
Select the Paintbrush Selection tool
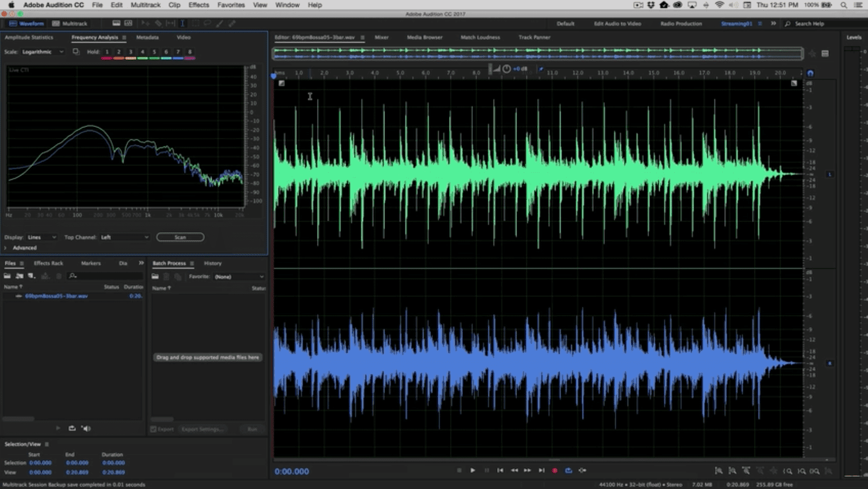(x=219, y=23)
